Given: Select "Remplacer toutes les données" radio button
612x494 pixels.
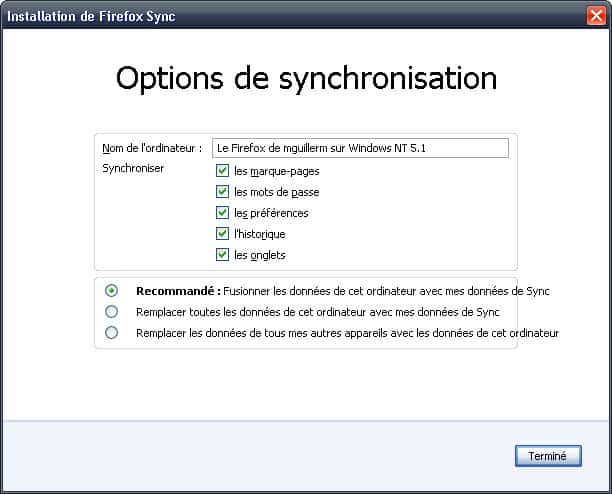Looking at the screenshot, I should click(111, 312).
